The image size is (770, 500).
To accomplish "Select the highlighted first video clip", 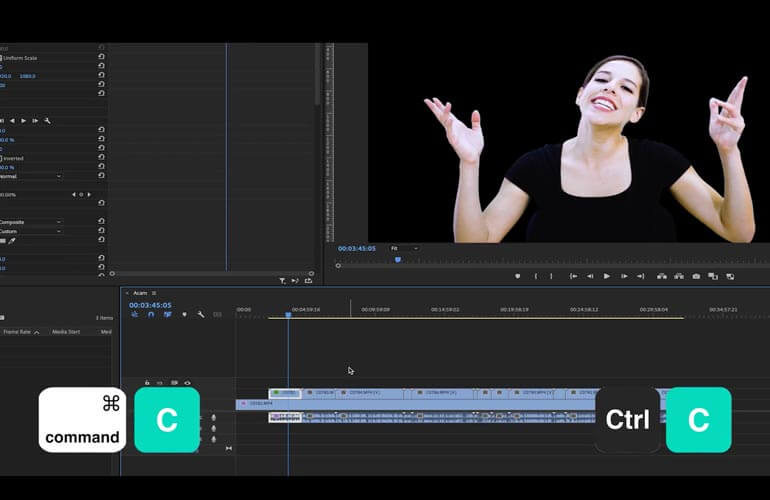I will (x=285, y=393).
